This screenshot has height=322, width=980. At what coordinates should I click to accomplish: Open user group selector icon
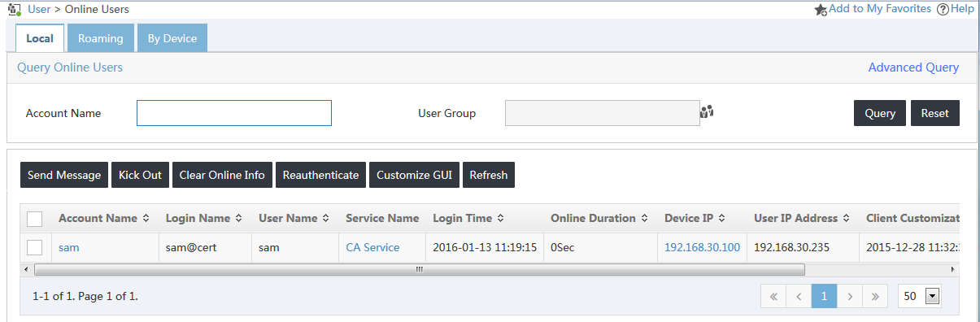[706, 112]
